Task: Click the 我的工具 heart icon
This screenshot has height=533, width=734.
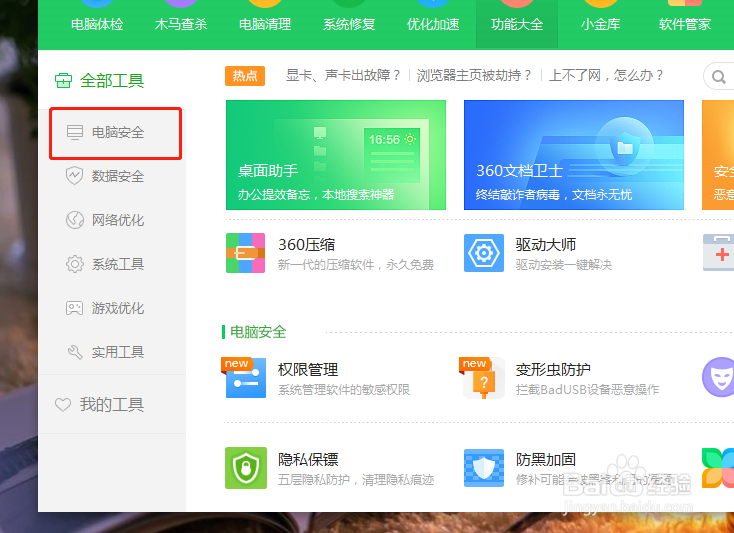Action: [63, 405]
